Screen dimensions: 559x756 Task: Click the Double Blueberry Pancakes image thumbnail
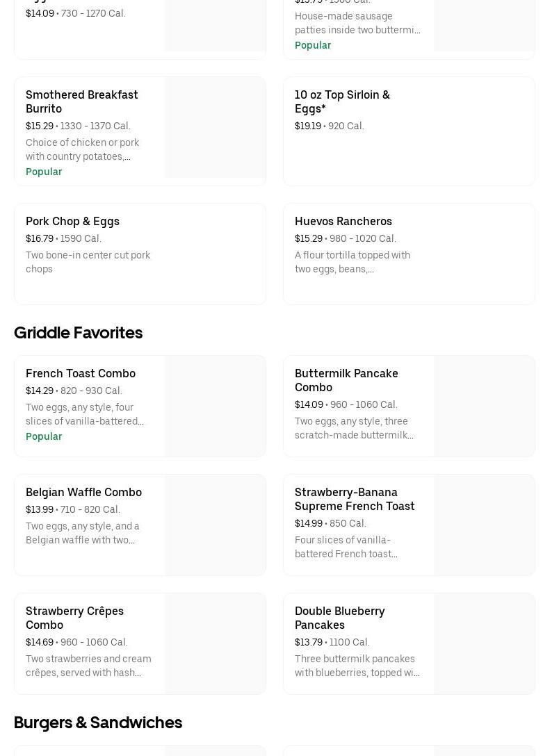(x=484, y=643)
